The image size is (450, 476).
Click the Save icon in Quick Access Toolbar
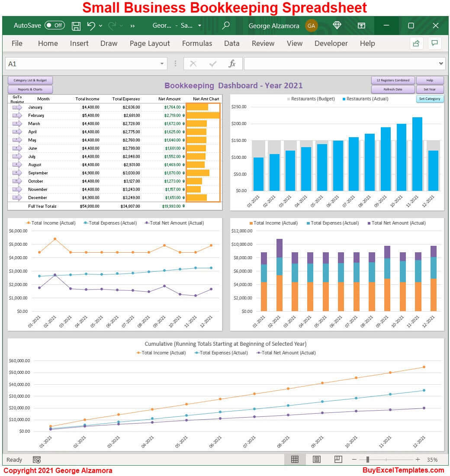[x=76, y=26]
